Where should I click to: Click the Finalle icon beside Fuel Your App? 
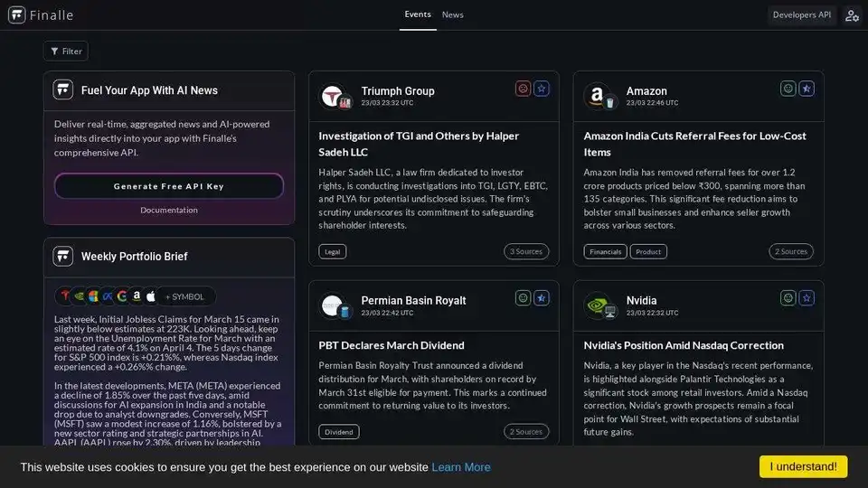click(63, 89)
